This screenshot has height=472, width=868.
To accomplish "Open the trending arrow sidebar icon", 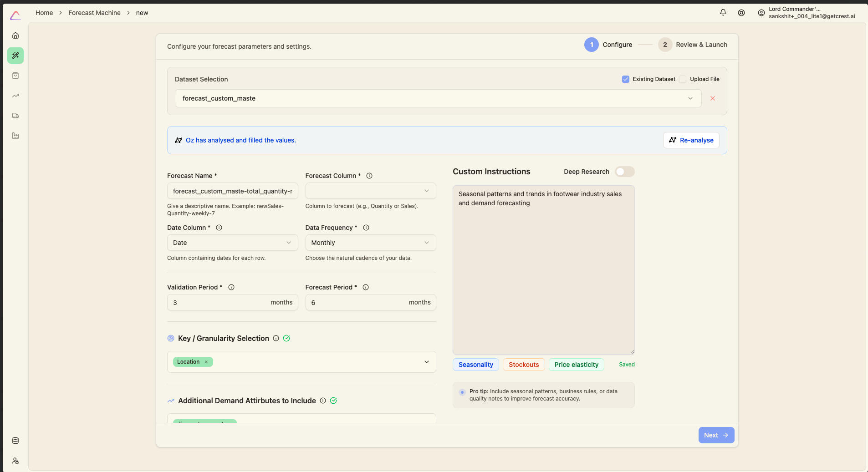I will pos(15,96).
